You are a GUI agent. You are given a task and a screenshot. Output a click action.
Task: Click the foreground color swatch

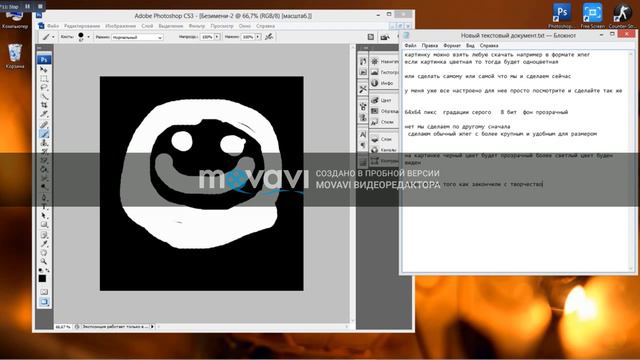42,278
